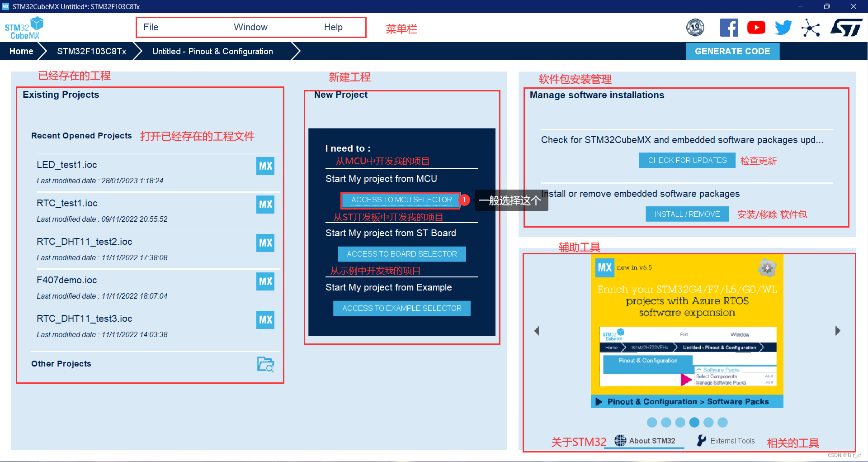868x462 pixels.
Task: Open RTC_test1.ioc MX icon
Action: click(x=265, y=205)
